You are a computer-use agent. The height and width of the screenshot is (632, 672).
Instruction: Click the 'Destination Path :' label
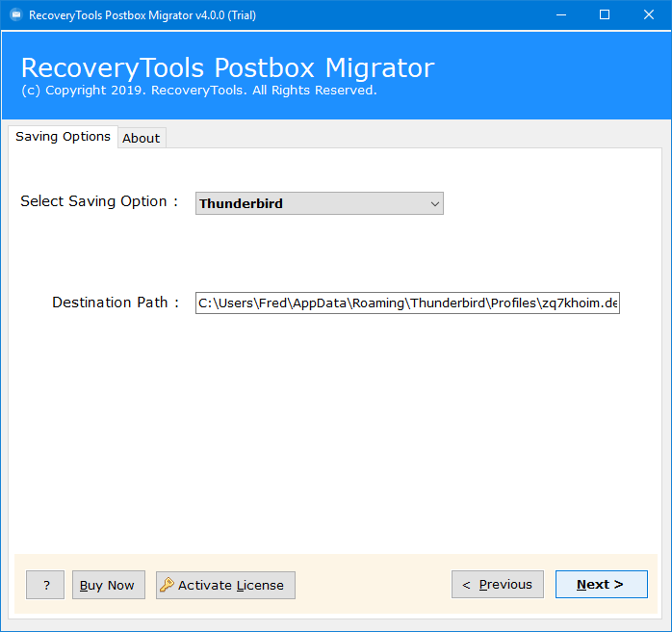pyautogui.click(x=116, y=303)
